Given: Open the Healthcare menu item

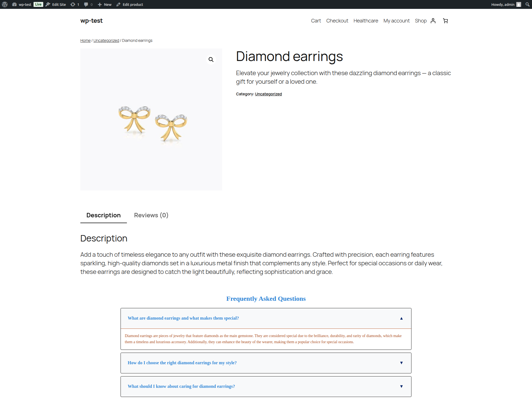Looking at the screenshot, I should click(366, 21).
